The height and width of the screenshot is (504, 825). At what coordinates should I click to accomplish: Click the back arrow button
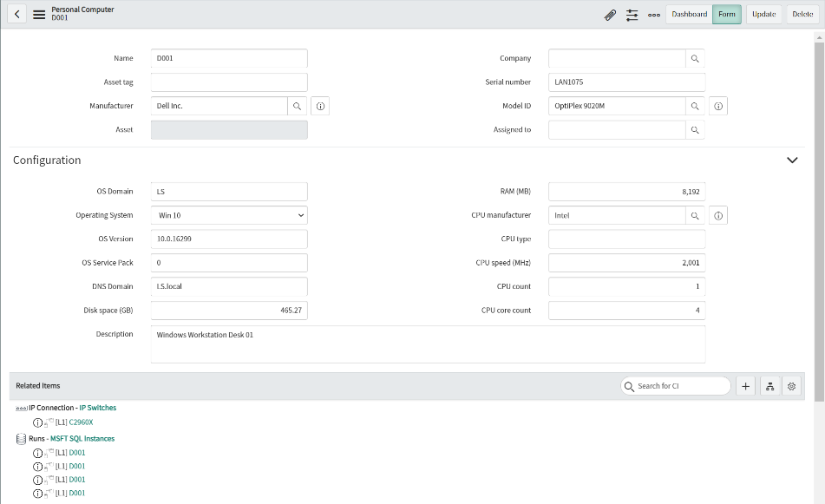[17, 15]
